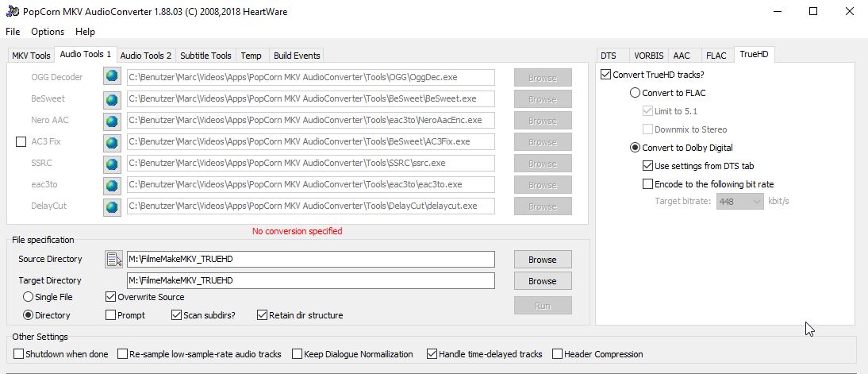Click the Target Directory path field
The height and width of the screenshot is (374, 868).
tap(310, 280)
